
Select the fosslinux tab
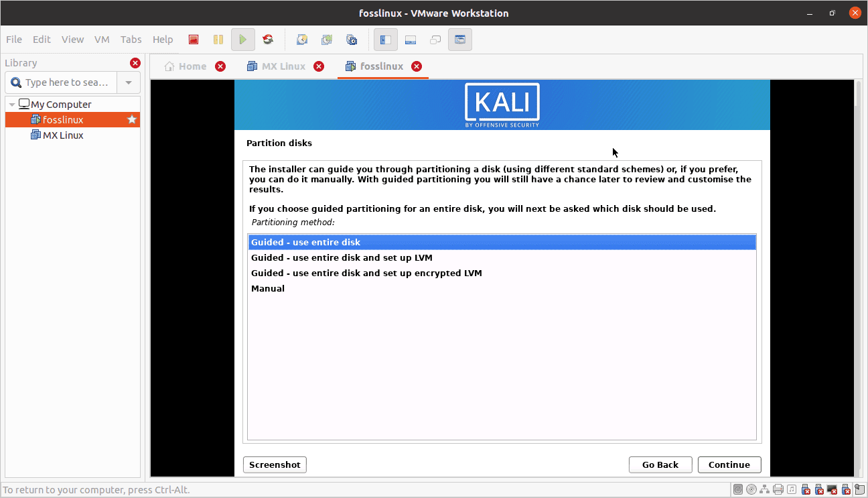tap(382, 66)
